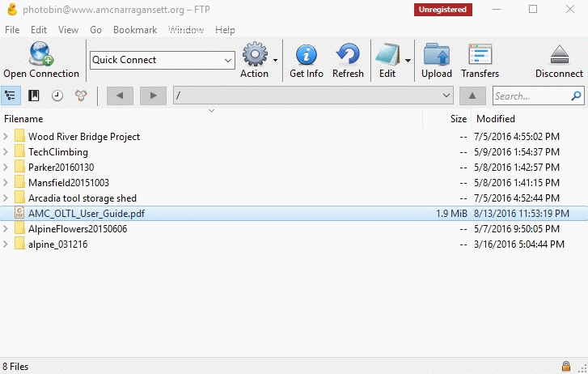Image resolution: width=588 pixels, height=374 pixels.
Task: Open the Go menu
Action: 95,30
